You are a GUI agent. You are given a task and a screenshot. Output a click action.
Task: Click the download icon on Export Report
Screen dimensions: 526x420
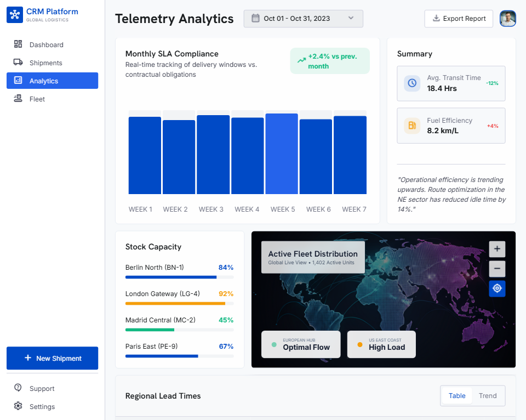[436, 19]
